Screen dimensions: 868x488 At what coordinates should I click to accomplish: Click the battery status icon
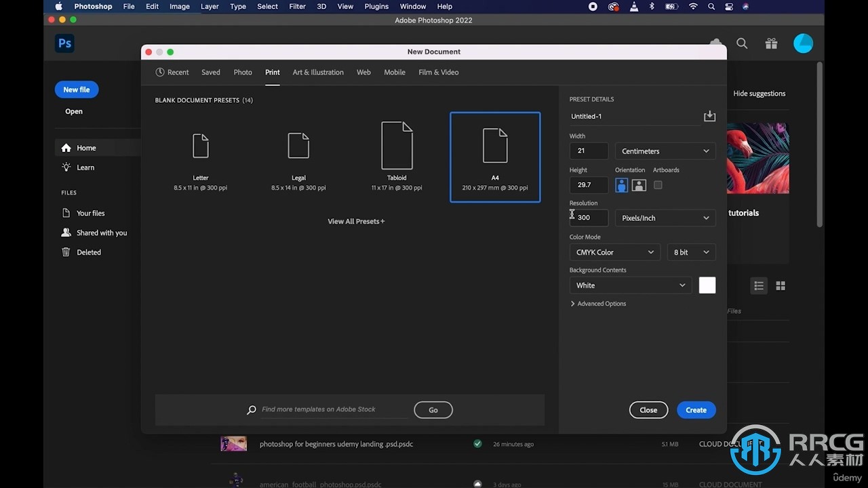point(671,6)
